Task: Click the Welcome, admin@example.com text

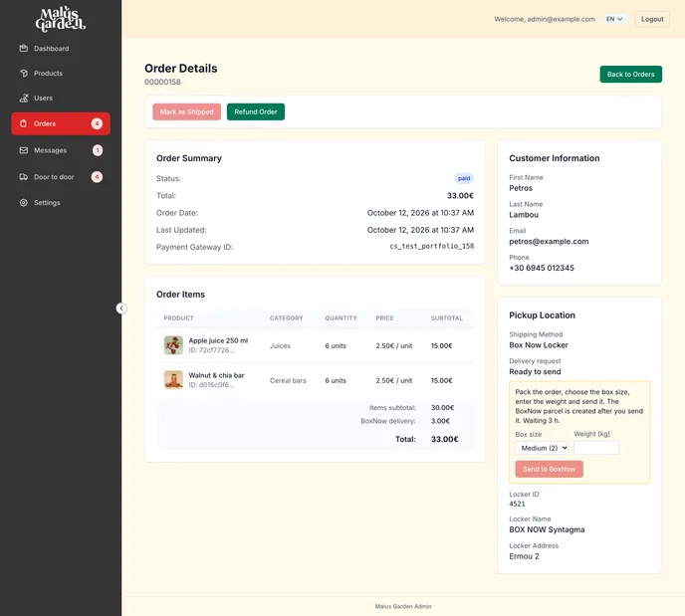Action: point(545,19)
